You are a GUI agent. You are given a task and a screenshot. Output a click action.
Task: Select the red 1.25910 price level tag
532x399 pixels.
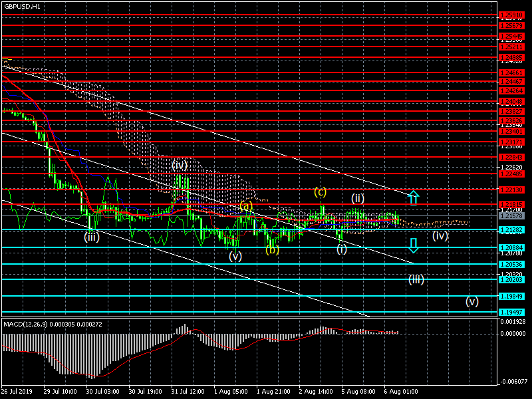(512, 15)
